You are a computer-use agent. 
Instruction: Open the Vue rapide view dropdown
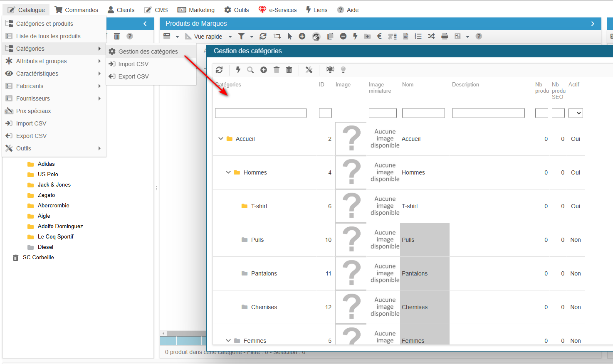coord(230,37)
